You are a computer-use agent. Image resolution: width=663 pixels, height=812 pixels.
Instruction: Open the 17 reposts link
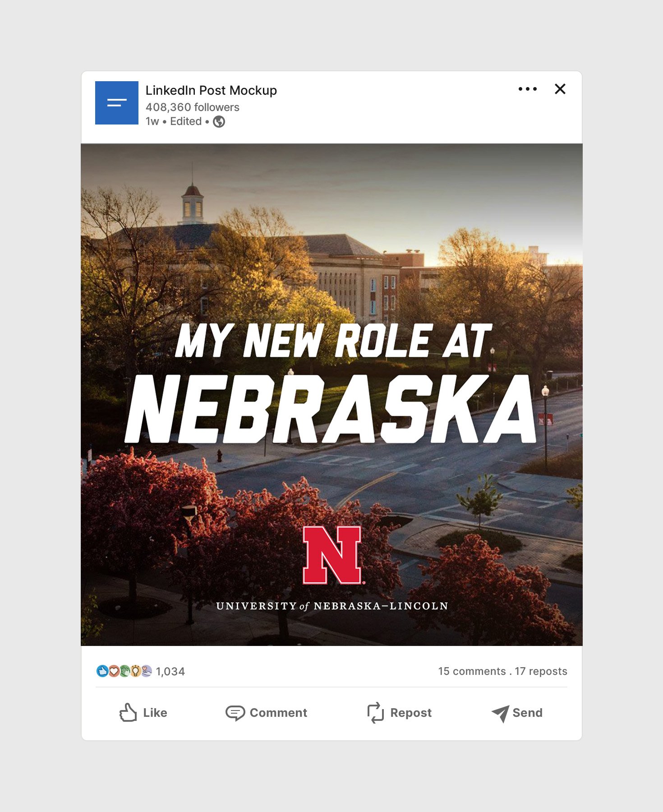pos(541,671)
